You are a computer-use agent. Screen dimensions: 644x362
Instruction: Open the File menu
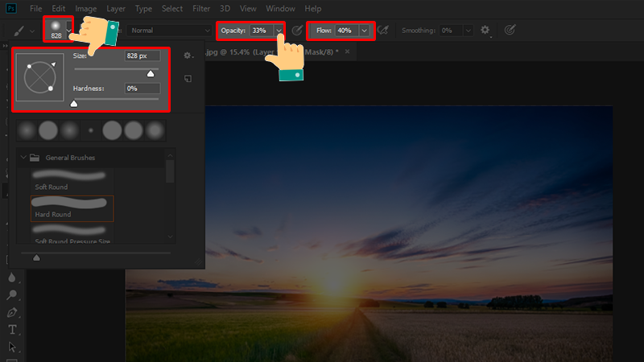click(35, 9)
